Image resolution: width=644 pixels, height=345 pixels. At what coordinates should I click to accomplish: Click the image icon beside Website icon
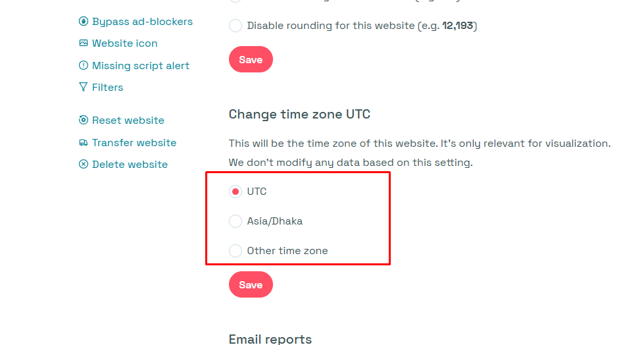pyautogui.click(x=84, y=43)
